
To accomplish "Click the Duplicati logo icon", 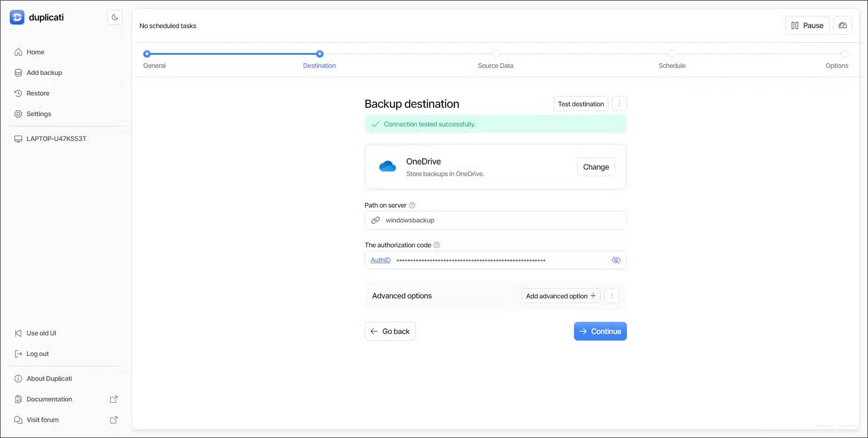I will pyautogui.click(x=17, y=17).
